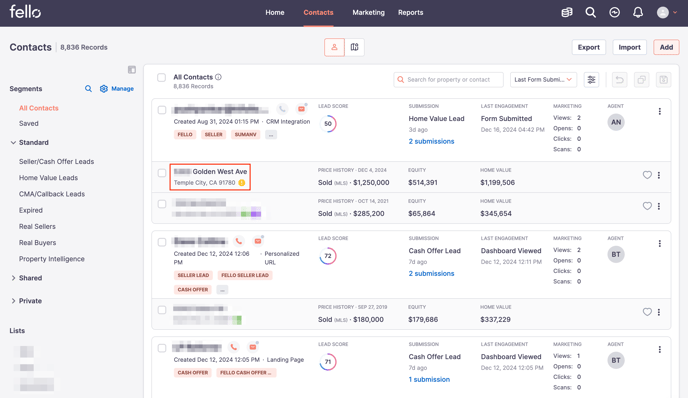Viewport: 688px width, 398px height.
Task: Expand the Shared segments group
Action: (13, 278)
